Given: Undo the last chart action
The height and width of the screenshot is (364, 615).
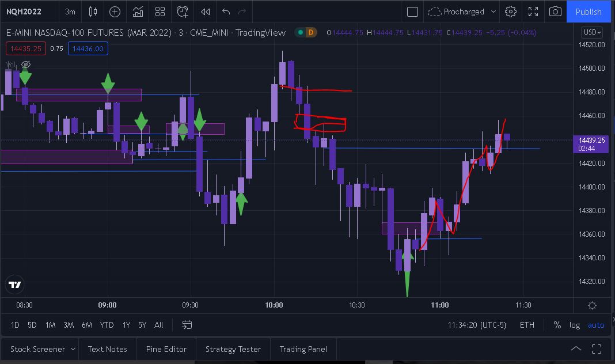Looking at the screenshot, I should [x=226, y=12].
